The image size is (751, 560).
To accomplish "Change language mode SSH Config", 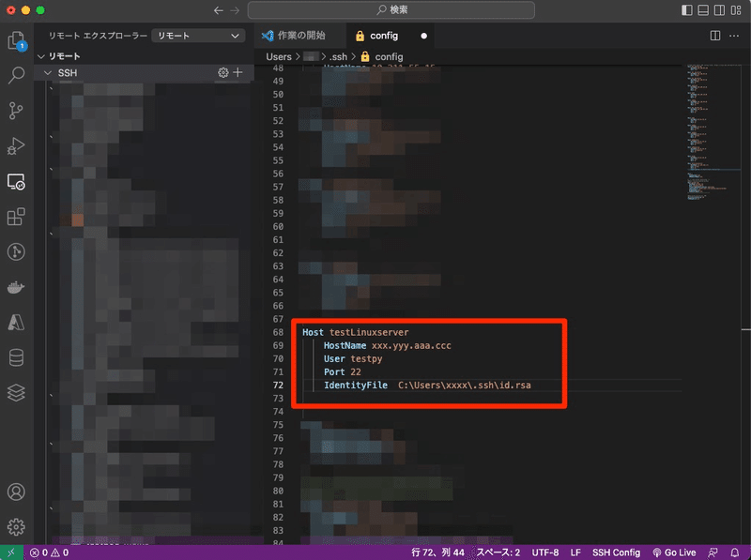I will 616,552.
